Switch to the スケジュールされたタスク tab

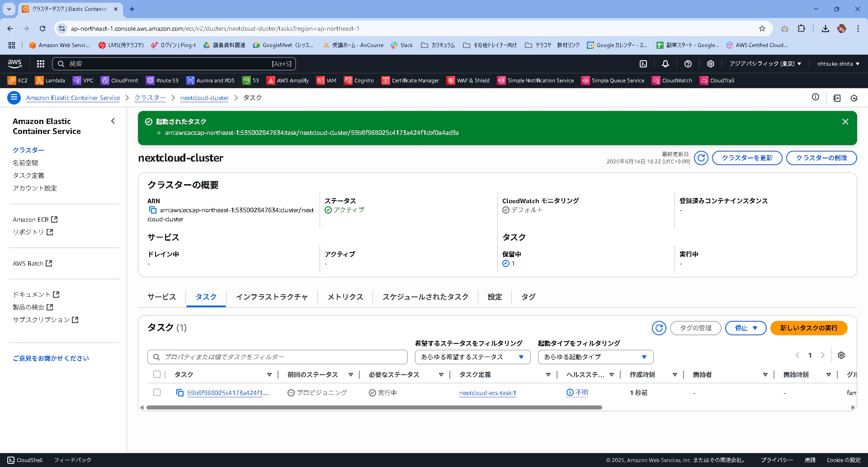pyautogui.click(x=425, y=297)
